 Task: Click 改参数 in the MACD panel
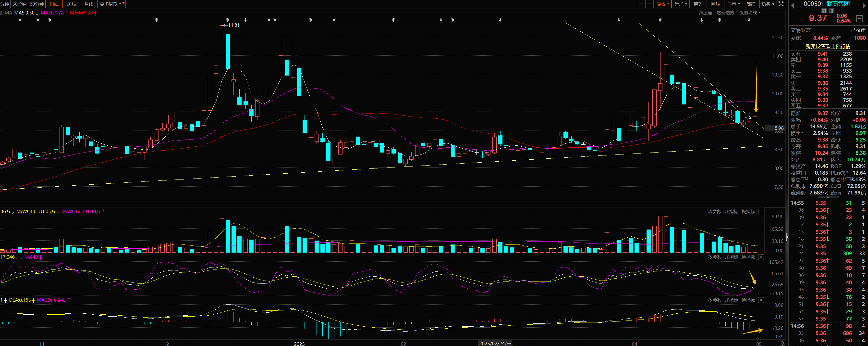tap(715, 300)
